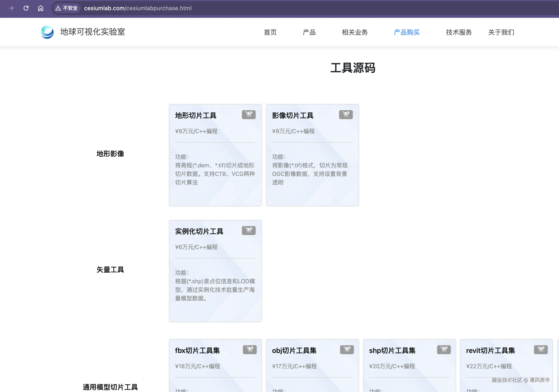Screen dimensions: 559x392
Task: Open the 首页 navigation menu item
Action: click(270, 32)
